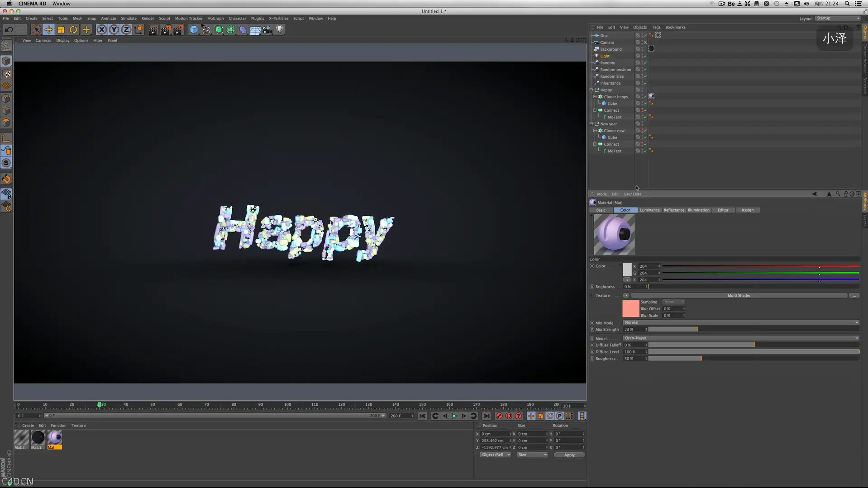This screenshot has height=488, width=868.
Task: Toggle the Inheritance effector's enable checkmark
Action: point(645,83)
